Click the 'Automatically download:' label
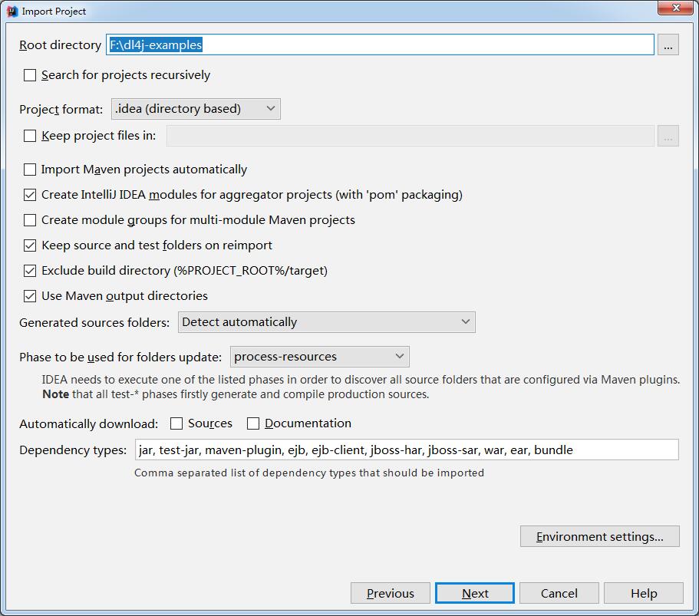 point(89,423)
